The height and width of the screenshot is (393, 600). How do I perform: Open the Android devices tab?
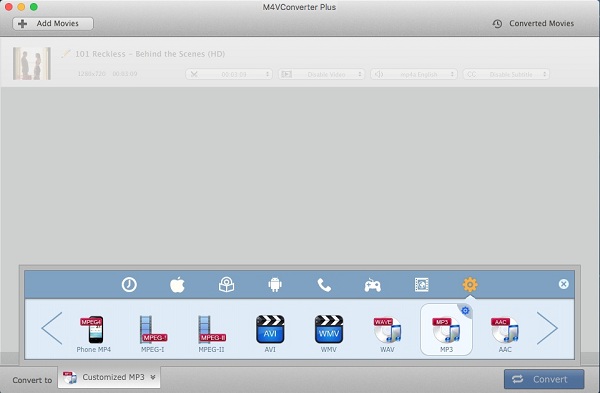[x=275, y=285]
